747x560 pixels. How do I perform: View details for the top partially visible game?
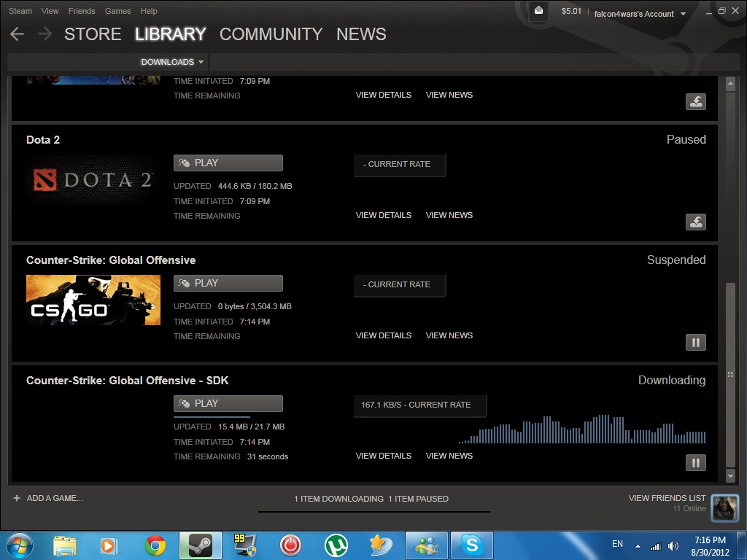(384, 95)
